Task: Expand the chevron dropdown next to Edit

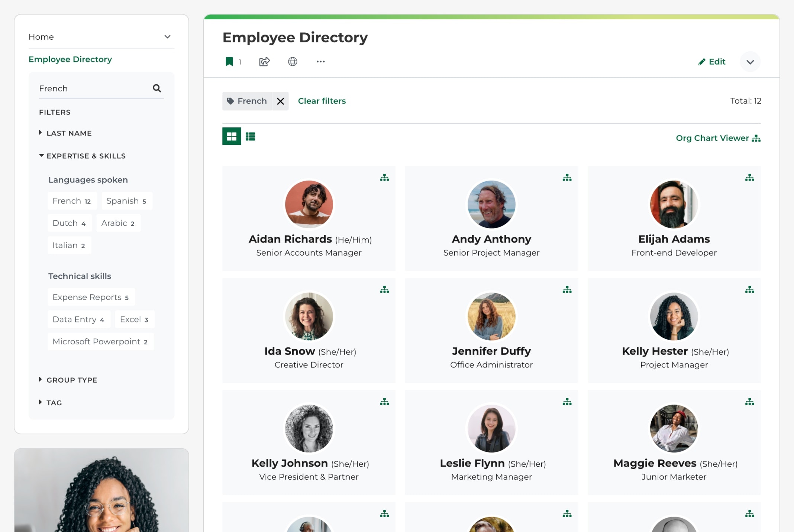Action: click(x=750, y=62)
